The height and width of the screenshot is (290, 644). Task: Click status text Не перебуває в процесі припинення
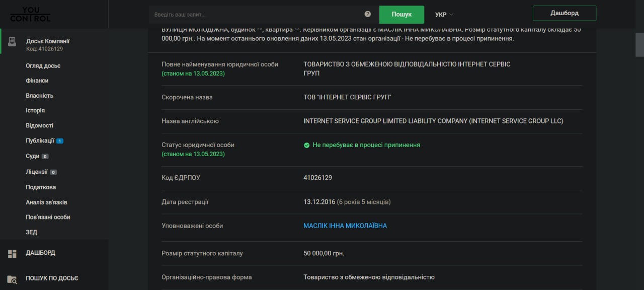(366, 145)
